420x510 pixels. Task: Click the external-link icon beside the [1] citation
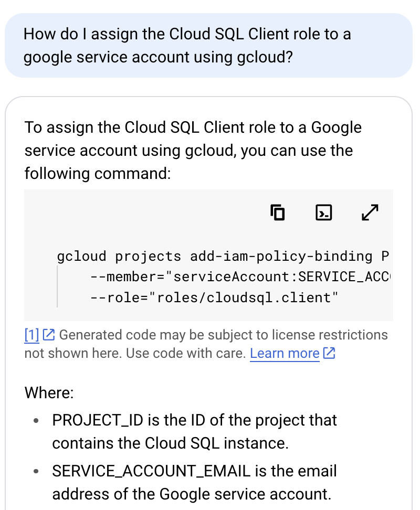48,334
